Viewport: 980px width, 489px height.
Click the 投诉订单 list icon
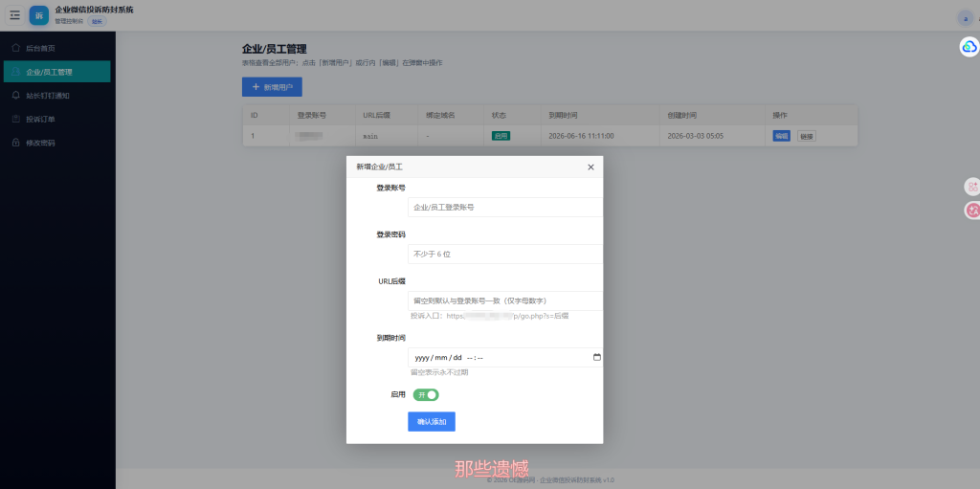pyautogui.click(x=16, y=119)
